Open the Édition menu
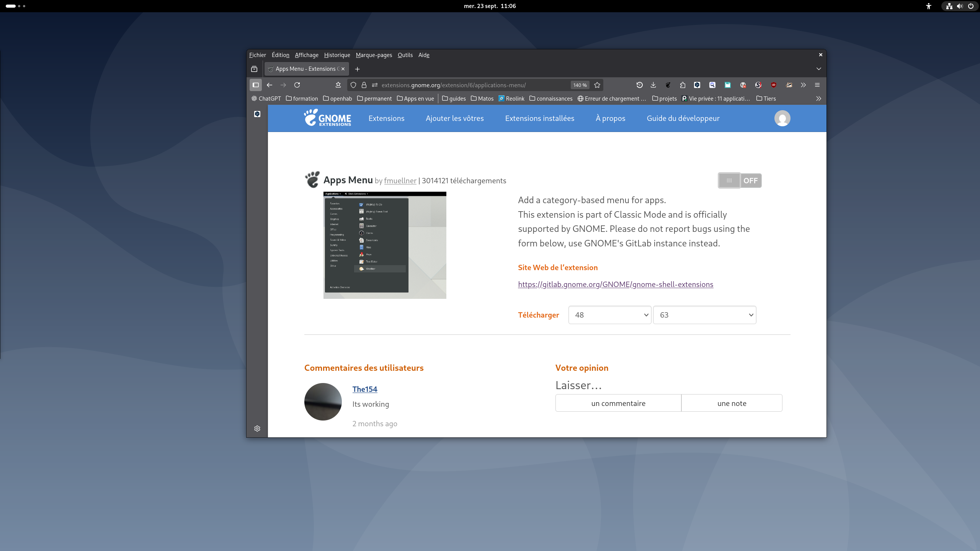Image resolution: width=980 pixels, height=551 pixels. [281, 55]
